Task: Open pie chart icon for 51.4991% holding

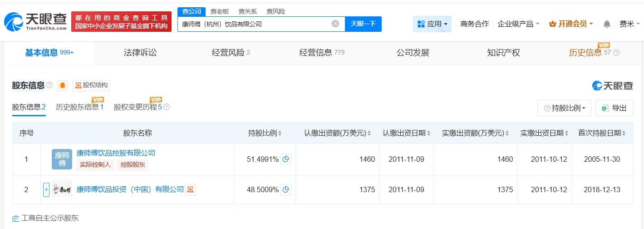Action: pyautogui.click(x=285, y=159)
